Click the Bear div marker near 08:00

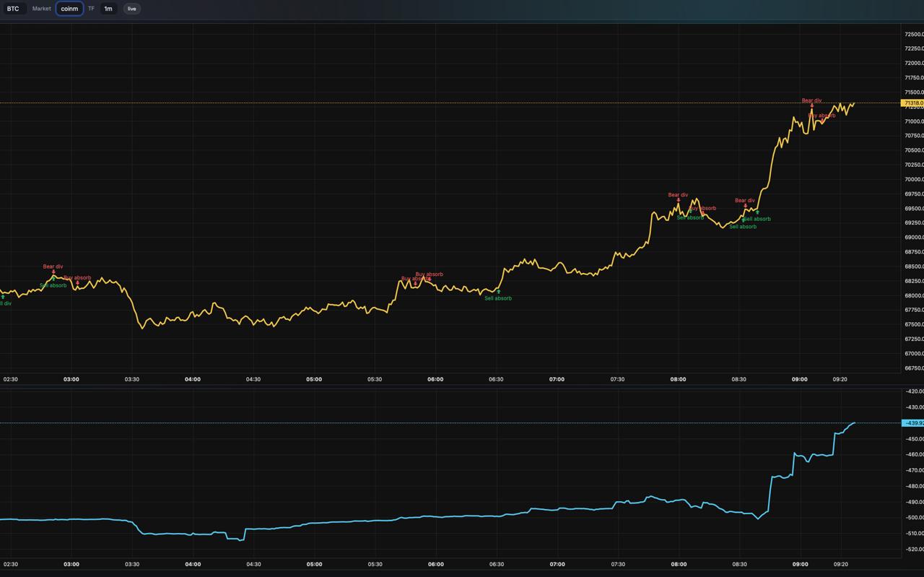[x=679, y=200]
